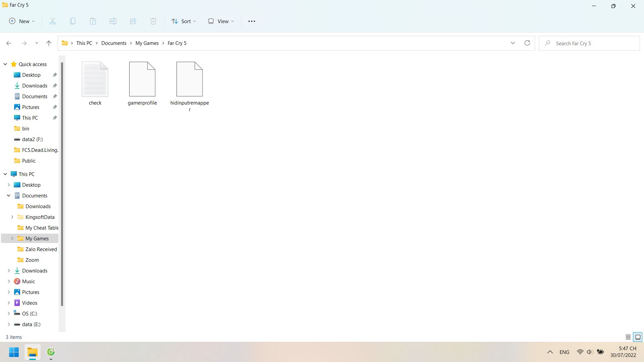
Task: Click the Copy icon in toolbar
Action: [73, 21]
